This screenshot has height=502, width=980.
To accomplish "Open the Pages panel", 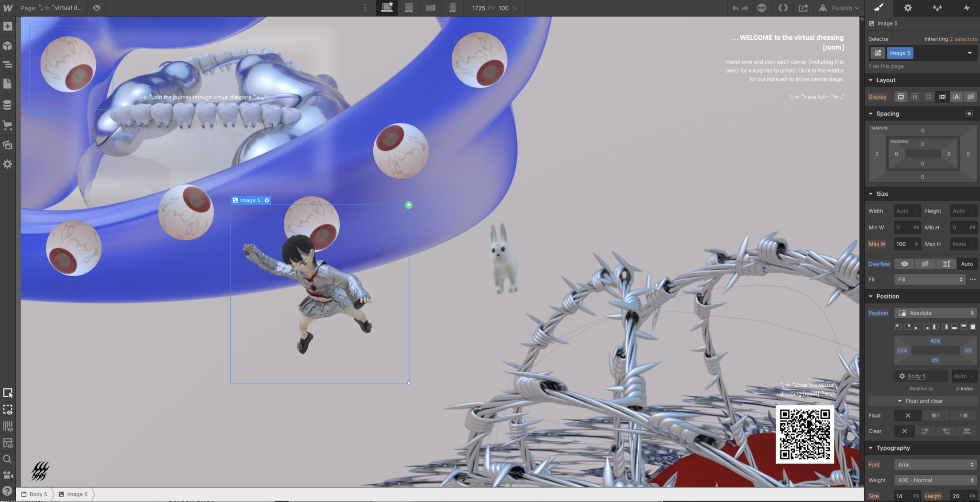I will click(x=8, y=84).
